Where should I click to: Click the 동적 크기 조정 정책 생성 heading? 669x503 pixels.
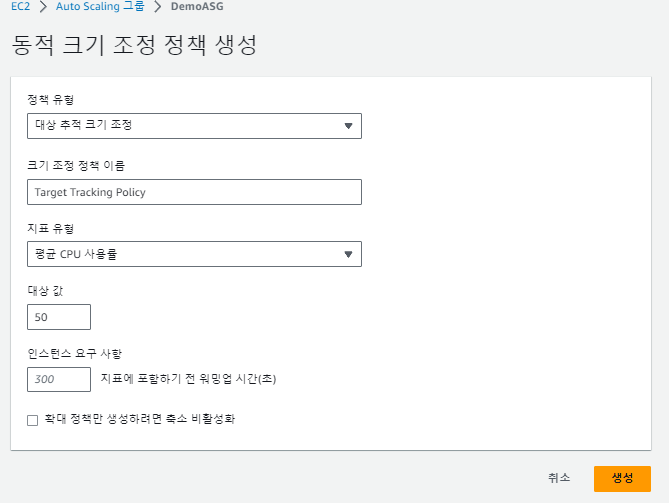pos(134,45)
